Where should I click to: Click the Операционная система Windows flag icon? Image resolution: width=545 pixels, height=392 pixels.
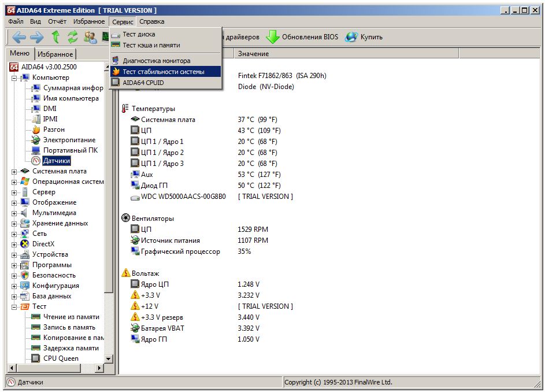pyautogui.click(x=25, y=181)
